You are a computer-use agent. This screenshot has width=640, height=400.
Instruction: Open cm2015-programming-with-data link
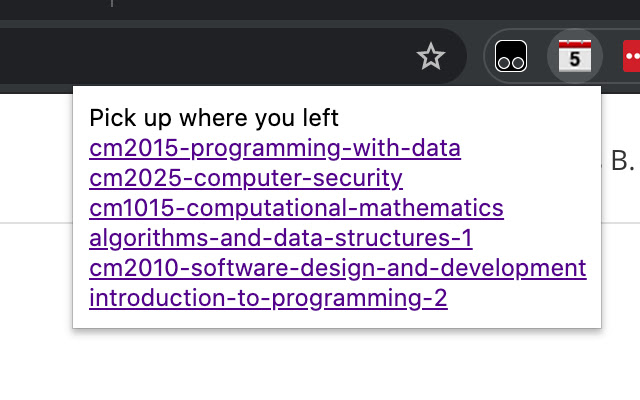click(275, 149)
